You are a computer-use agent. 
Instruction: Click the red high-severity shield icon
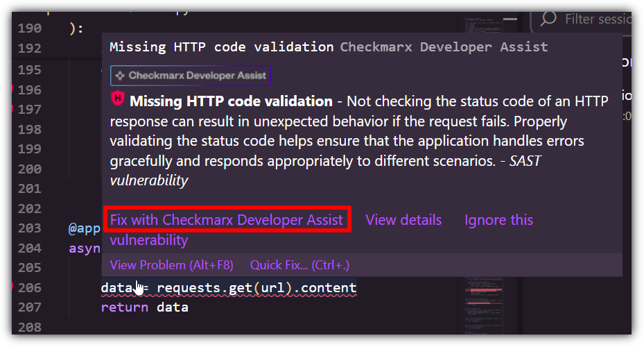[118, 99]
